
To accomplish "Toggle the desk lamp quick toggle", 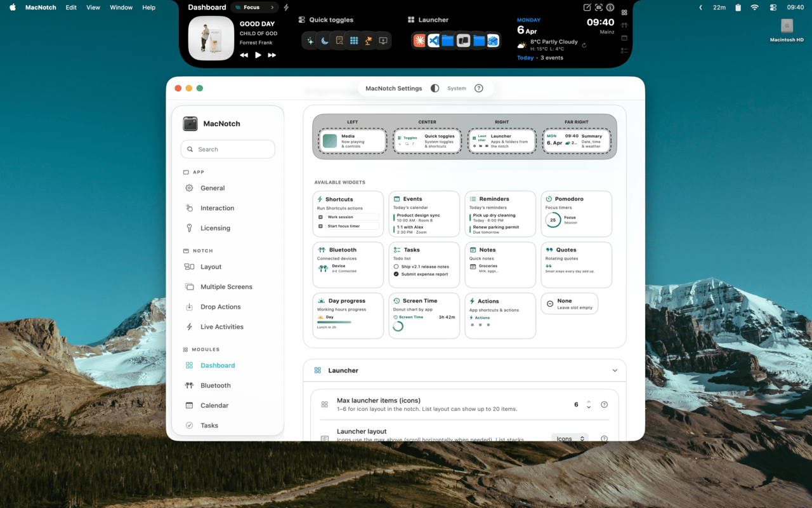I will tap(368, 41).
